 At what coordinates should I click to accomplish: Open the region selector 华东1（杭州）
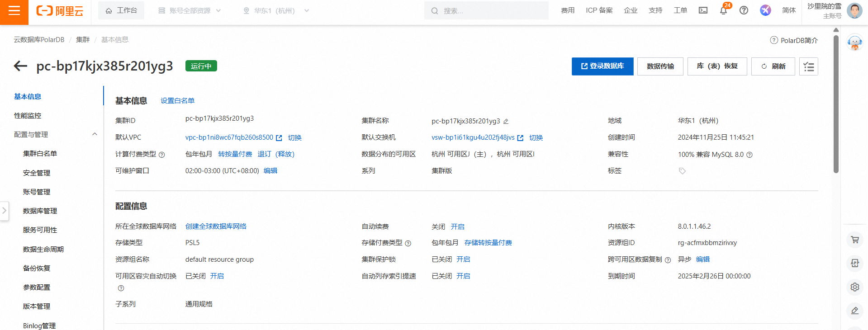(276, 10)
